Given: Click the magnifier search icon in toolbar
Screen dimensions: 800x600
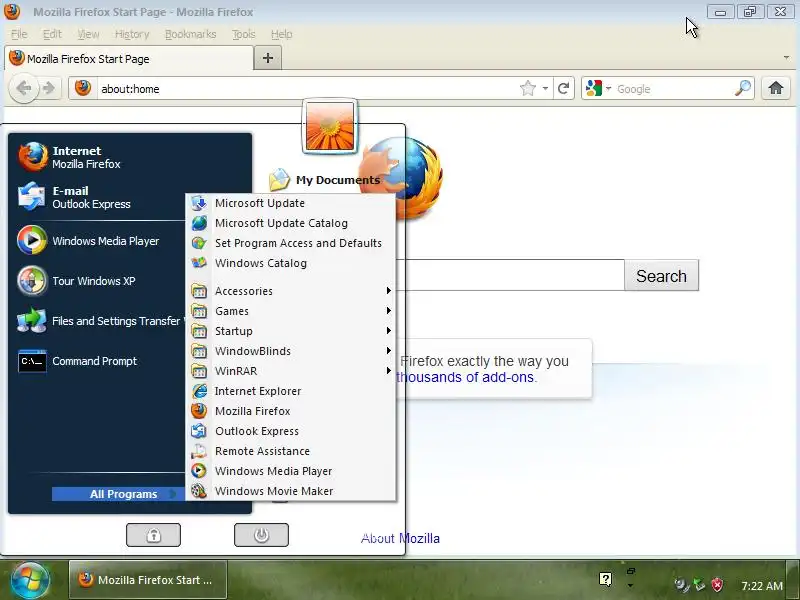Looking at the screenshot, I should click(x=743, y=89).
